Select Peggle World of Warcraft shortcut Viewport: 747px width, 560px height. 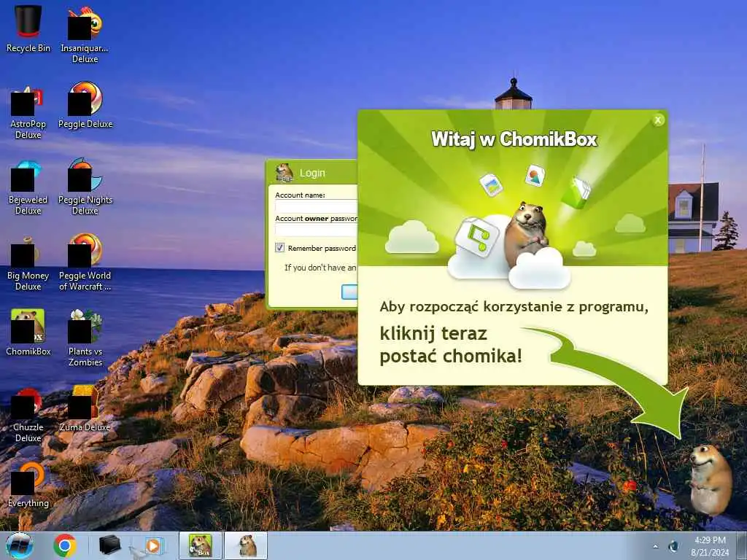tap(85, 262)
